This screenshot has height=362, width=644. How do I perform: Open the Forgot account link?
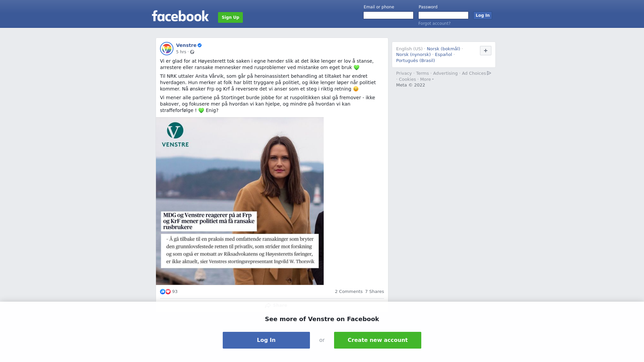(434, 23)
